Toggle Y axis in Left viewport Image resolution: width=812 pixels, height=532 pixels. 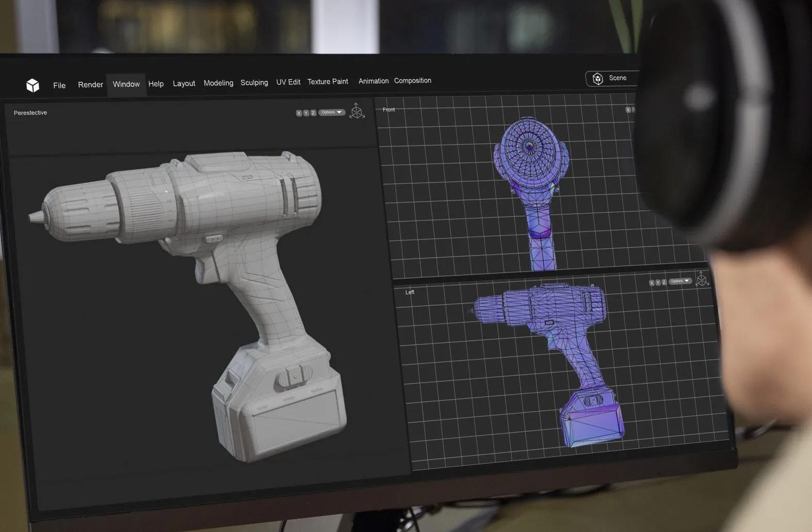658,282
